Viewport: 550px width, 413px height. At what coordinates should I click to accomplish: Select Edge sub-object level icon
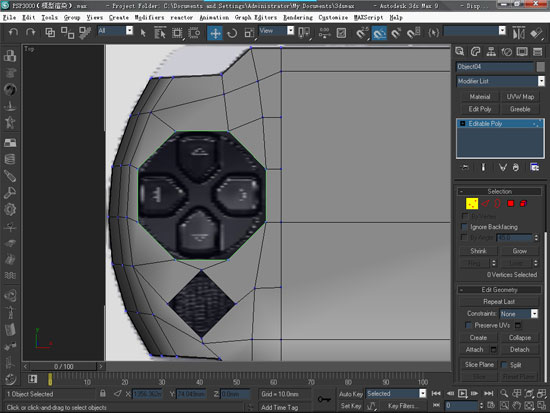[485, 204]
